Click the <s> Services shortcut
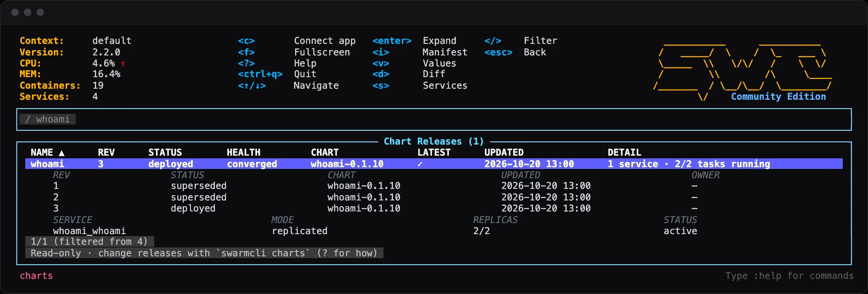The height and width of the screenshot is (294, 868). tap(420, 86)
